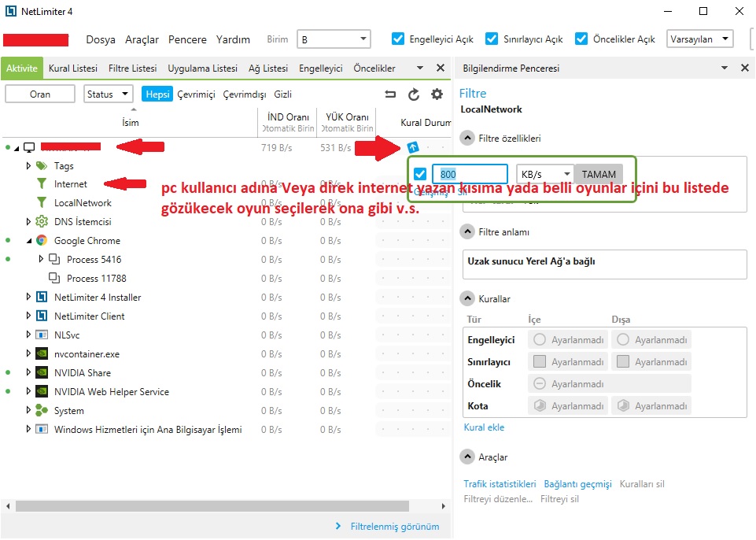Click the DNS İstemcisi gear icon
The height and width of the screenshot is (540, 756).
42,221
